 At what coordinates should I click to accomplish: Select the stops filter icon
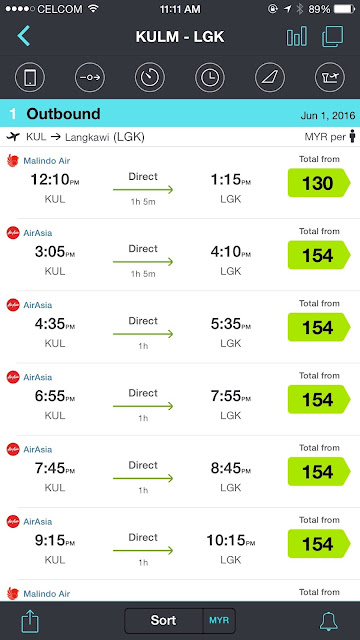90,77
